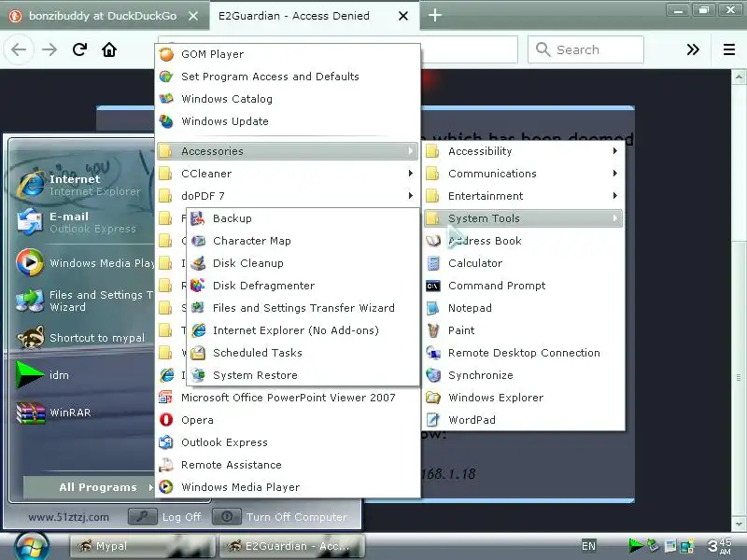Launch Microsoft Office PowerPoint Viewer 2007
Screen dimensions: 747x560
(288, 398)
